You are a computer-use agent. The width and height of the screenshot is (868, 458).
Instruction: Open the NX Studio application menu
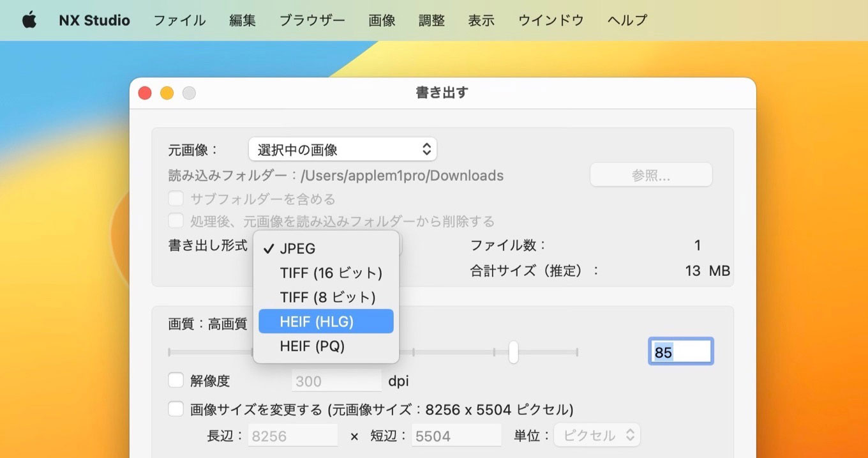click(x=94, y=20)
